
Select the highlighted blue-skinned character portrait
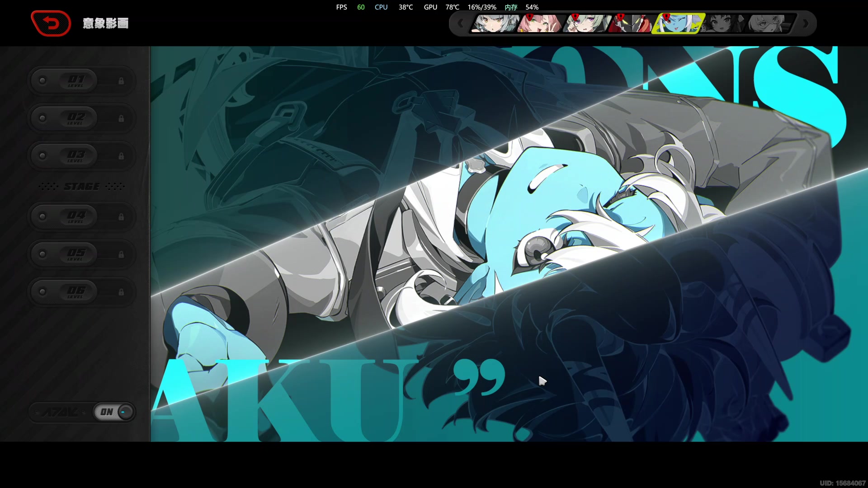(678, 23)
